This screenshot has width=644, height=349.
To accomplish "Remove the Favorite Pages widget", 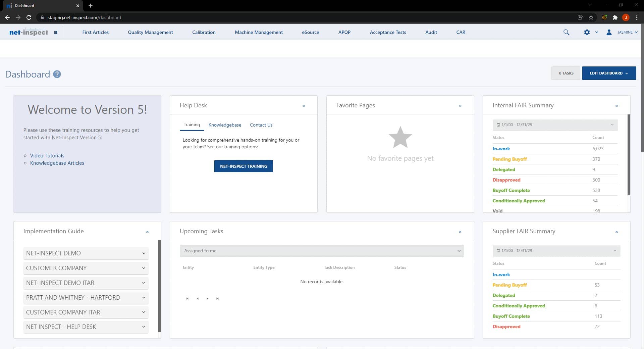I will coord(460,106).
